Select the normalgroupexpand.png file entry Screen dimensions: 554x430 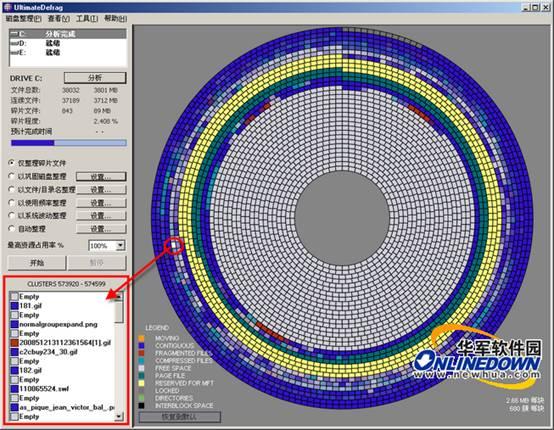58,324
